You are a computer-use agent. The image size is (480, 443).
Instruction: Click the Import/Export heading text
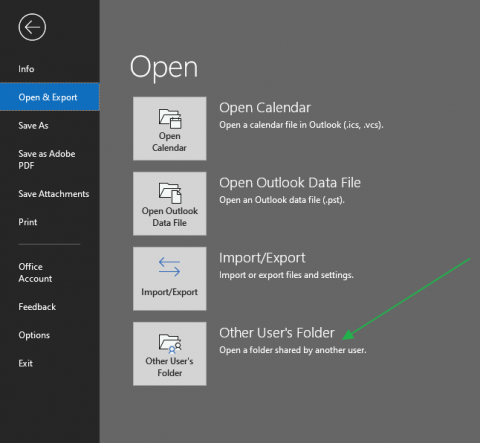[x=262, y=258]
